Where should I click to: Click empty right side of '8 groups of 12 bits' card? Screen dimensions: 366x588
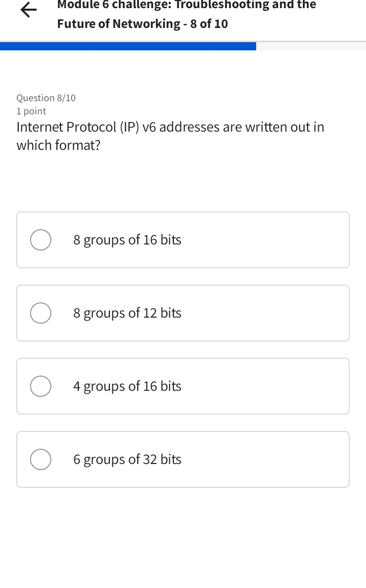(x=285, y=313)
